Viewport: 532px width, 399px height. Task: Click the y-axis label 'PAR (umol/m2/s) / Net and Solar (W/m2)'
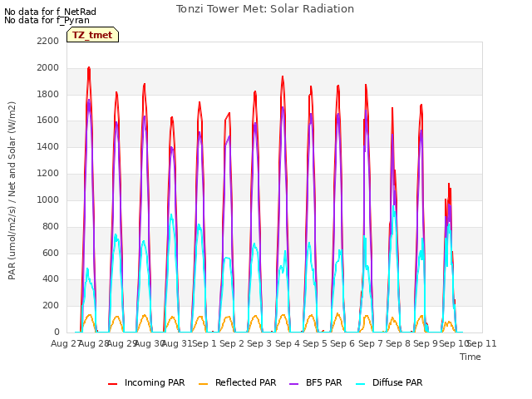pos(12,190)
